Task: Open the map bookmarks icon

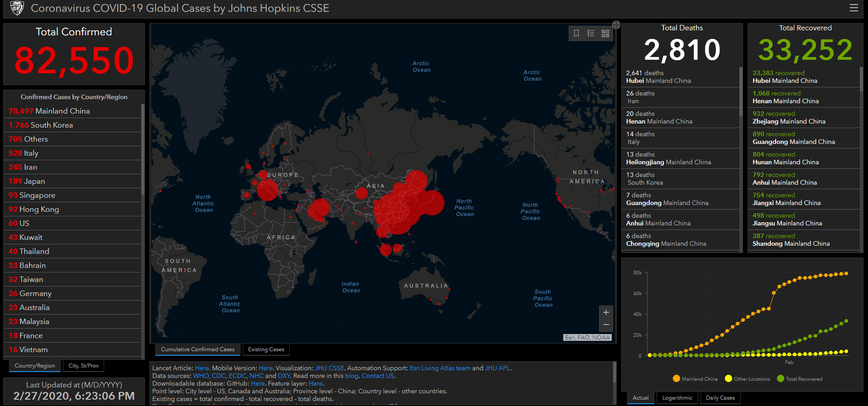Action: (x=576, y=33)
